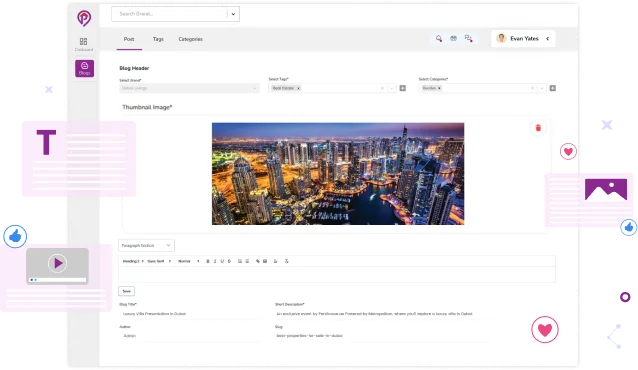Image resolution: width=638 pixels, height=370 pixels.
Task: Switch to the Tags tab
Action: (158, 39)
